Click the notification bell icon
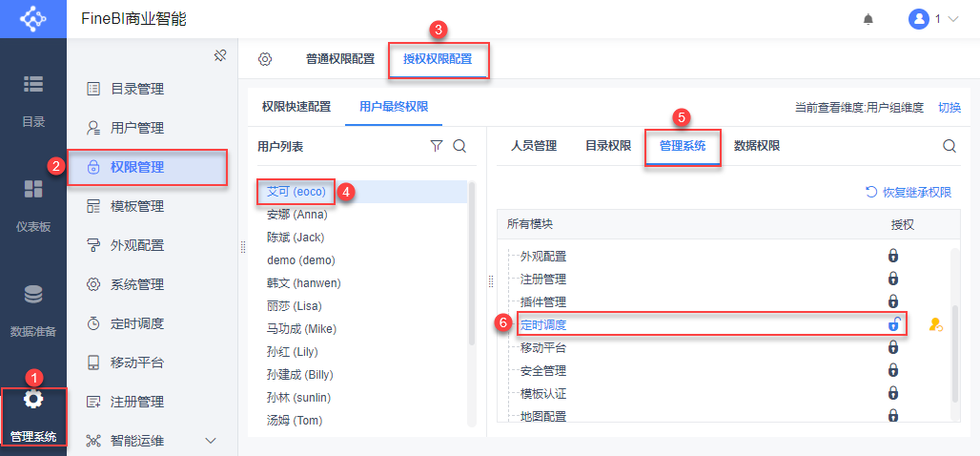The width and height of the screenshot is (980, 456). tap(868, 19)
